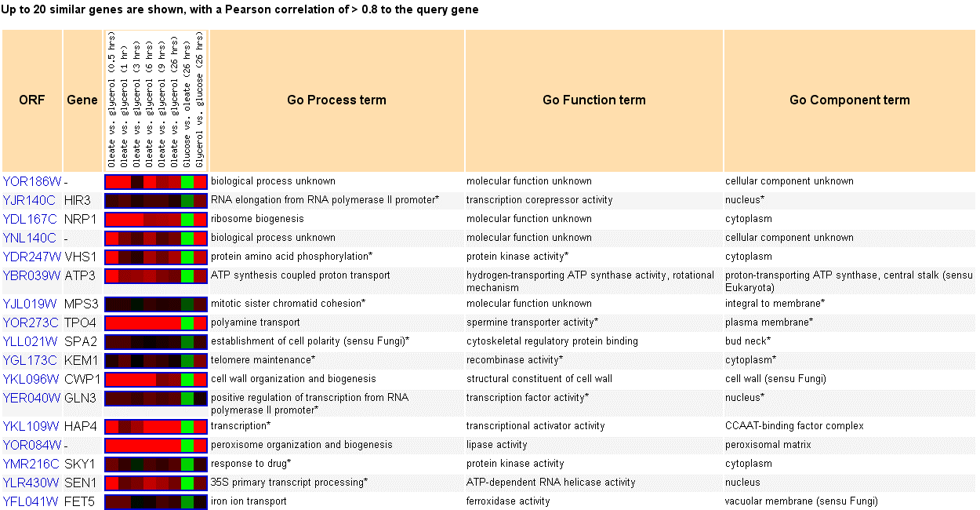This screenshot has width=980, height=510.
Task: Click the Go Component term column header
Action: tap(849, 100)
